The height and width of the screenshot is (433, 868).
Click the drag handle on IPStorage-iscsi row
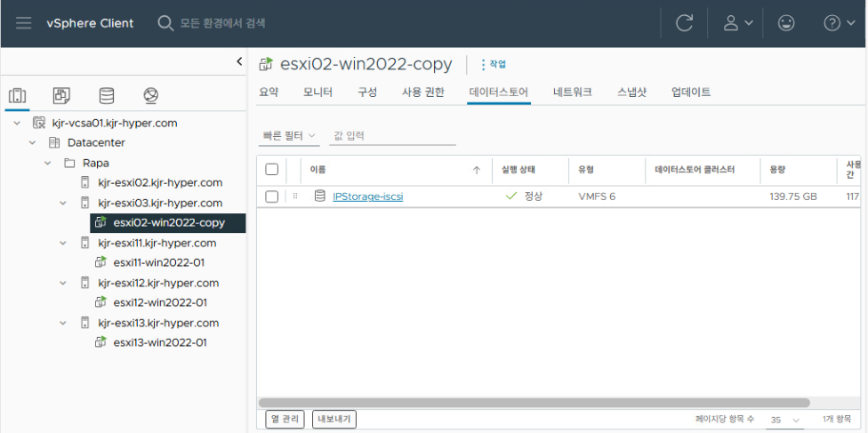click(294, 196)
